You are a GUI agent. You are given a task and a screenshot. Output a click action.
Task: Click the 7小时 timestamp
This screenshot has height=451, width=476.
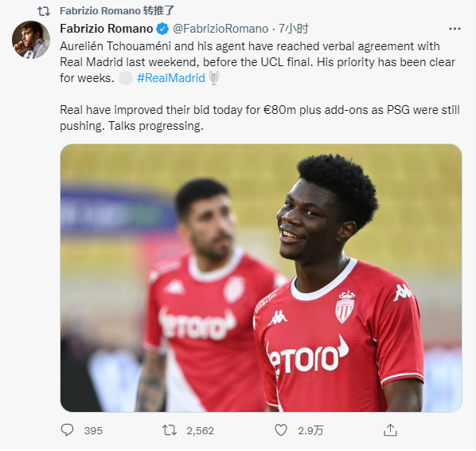click(x=294, y=29)
